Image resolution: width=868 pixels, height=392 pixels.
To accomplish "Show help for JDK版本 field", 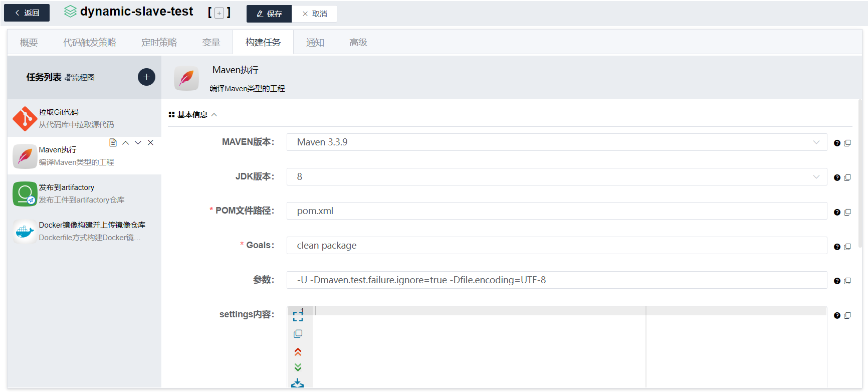I will [837, 178].
